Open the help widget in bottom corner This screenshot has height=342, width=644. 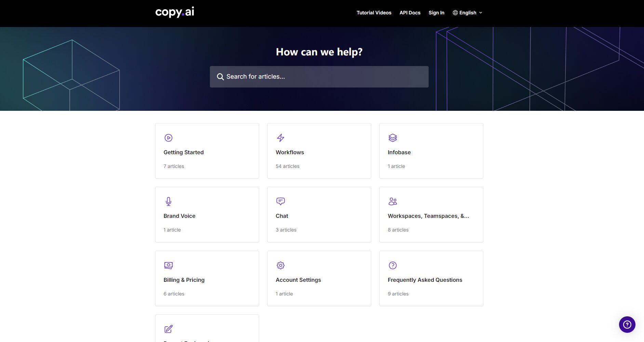(627, 324)
